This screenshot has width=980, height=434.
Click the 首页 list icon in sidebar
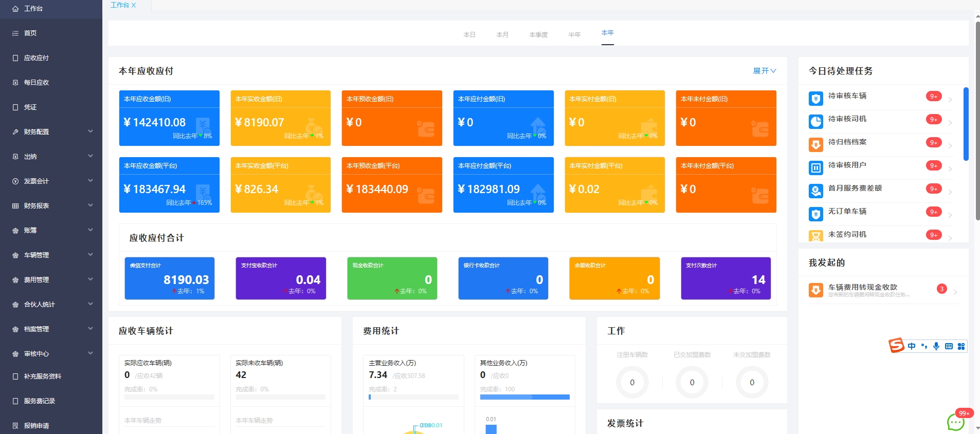15,33
